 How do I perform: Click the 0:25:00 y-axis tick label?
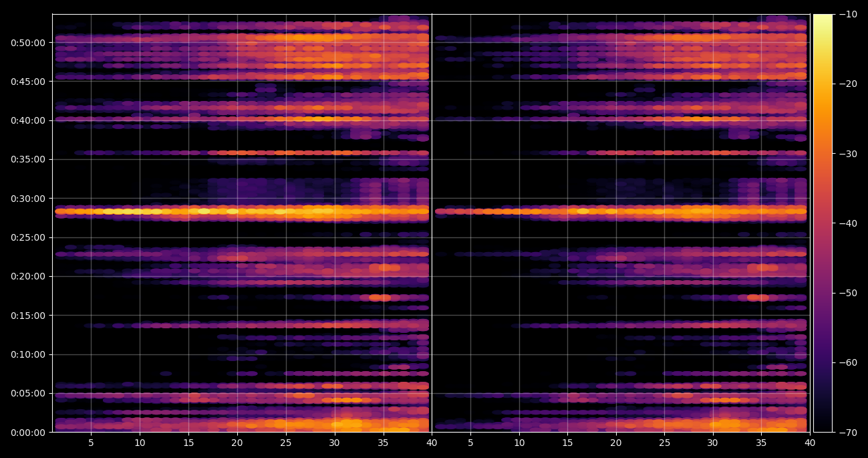tap(28, 237)
